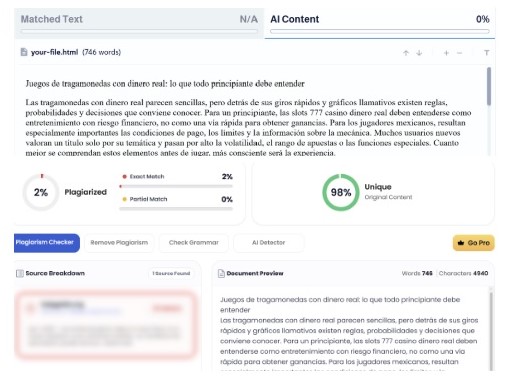The height and width of the screenshot is (383, 508).
Task: Jump to next match with down arrow
Action: [x=419, y=53]
